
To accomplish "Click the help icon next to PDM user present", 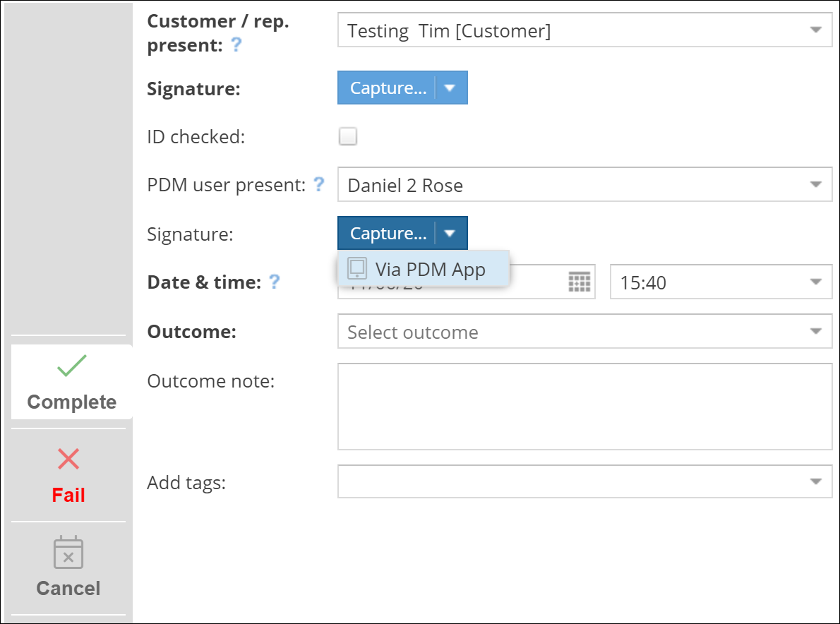I will tap(319, 184).
